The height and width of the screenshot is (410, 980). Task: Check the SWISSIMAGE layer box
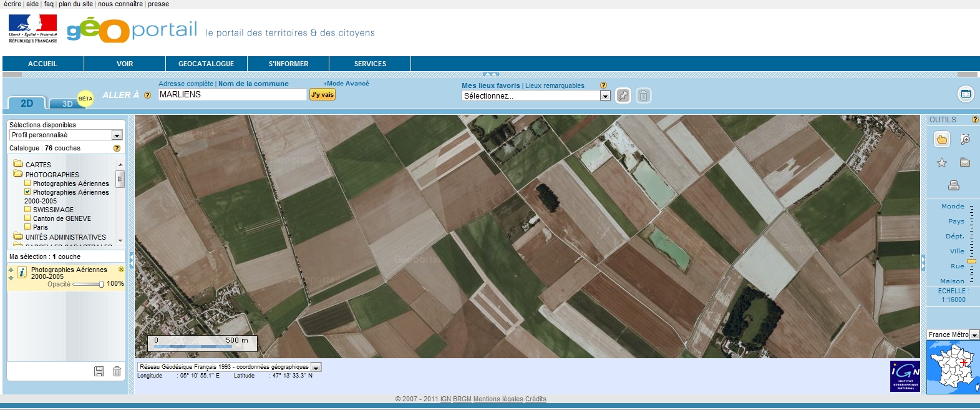(x=27, y=210)
